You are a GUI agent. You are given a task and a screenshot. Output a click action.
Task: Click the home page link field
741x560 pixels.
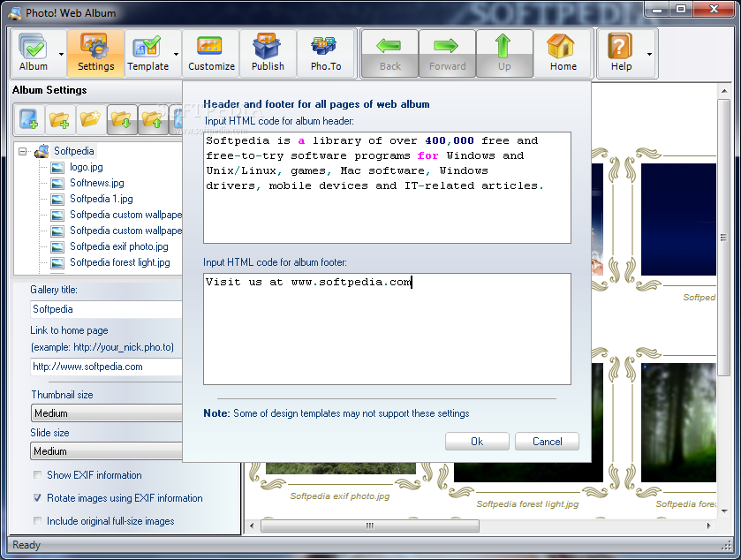[x=106, y=367]
